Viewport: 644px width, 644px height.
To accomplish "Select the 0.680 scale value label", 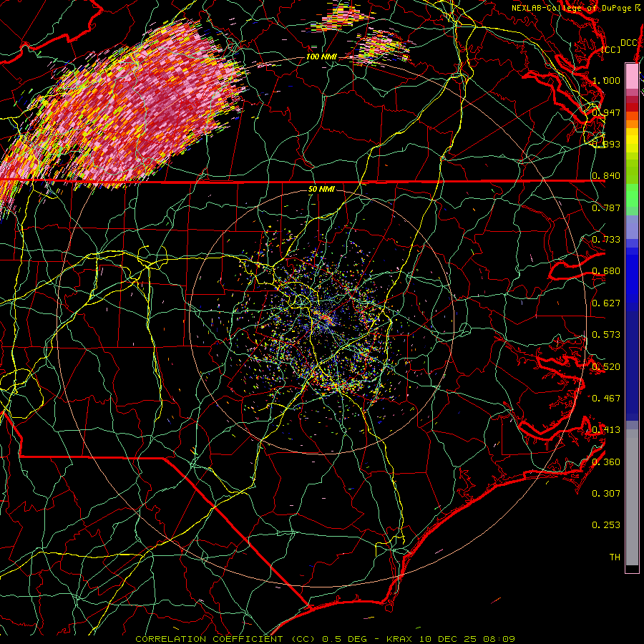I will [x=607, y=271].
